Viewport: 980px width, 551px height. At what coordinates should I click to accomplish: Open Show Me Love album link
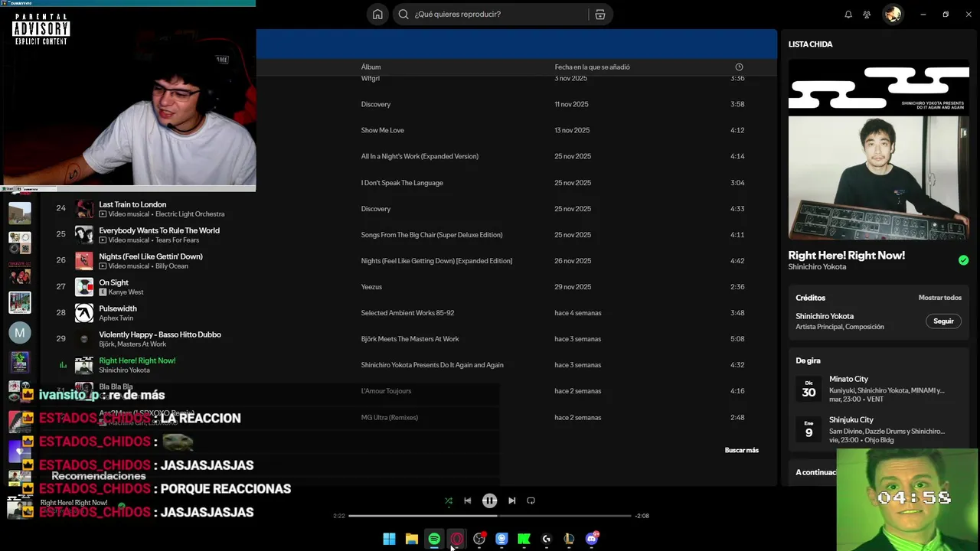click(382, 131)
